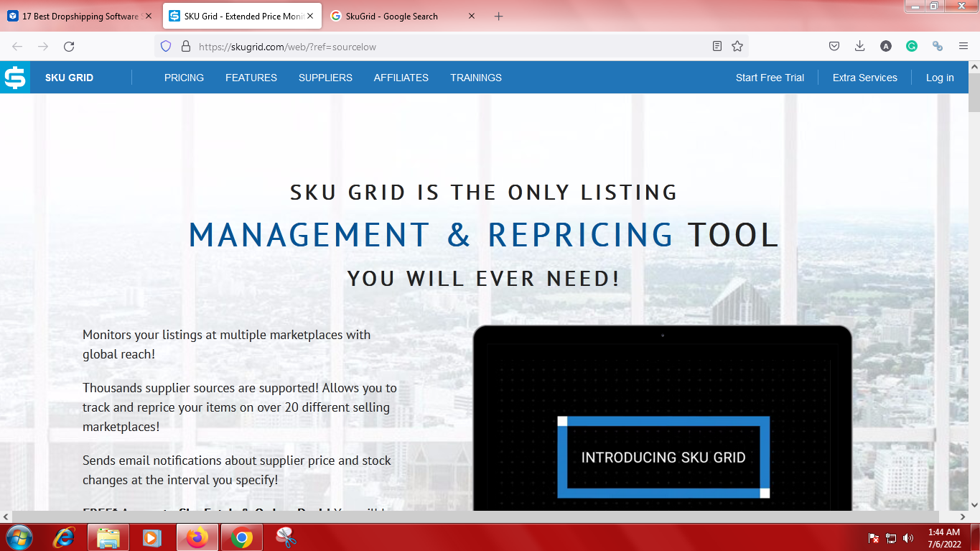980x551 pixels.
Task: Close the SKU Grid - Extended Price Monitor tab
Action: pos(310,16)
